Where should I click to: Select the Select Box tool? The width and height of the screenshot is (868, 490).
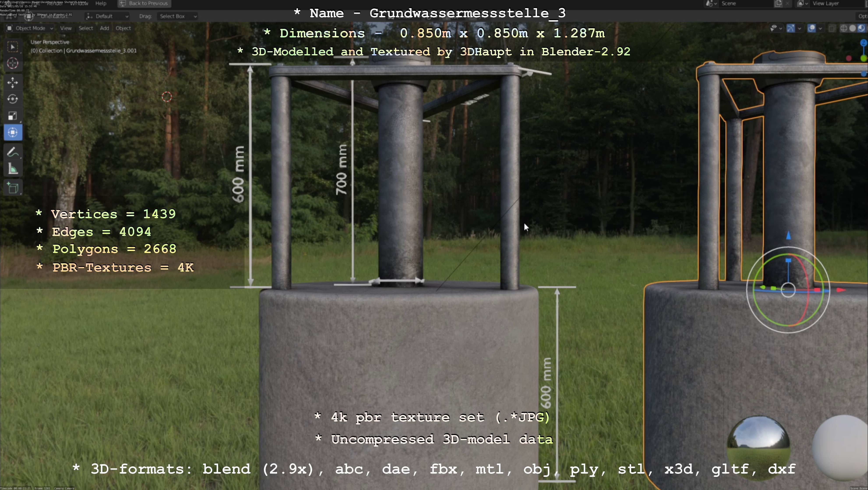pos(13,47)
